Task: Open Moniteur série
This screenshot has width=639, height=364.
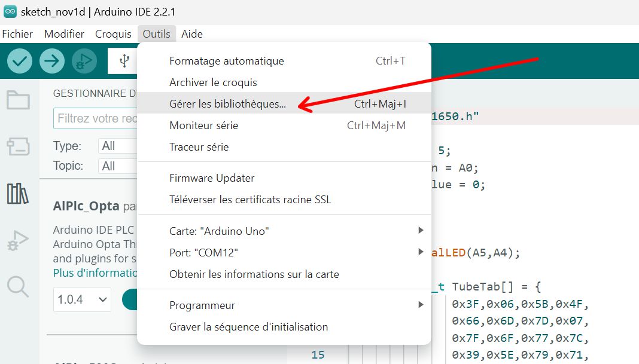Action: 284,126
